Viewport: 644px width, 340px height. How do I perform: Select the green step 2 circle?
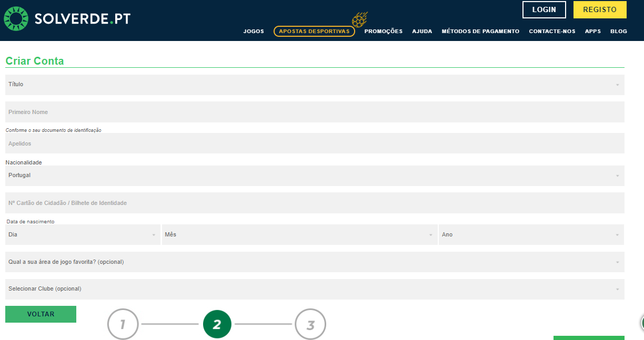217,324
